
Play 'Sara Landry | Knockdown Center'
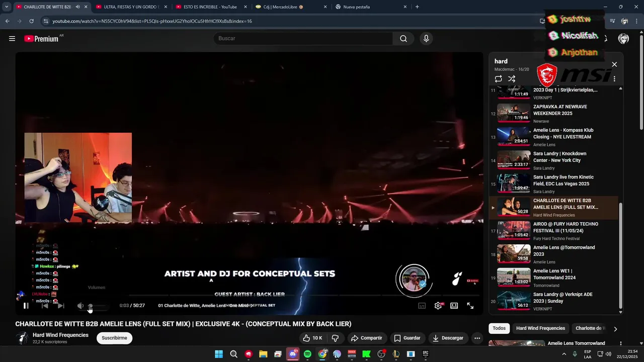click(x=553, y=160)
